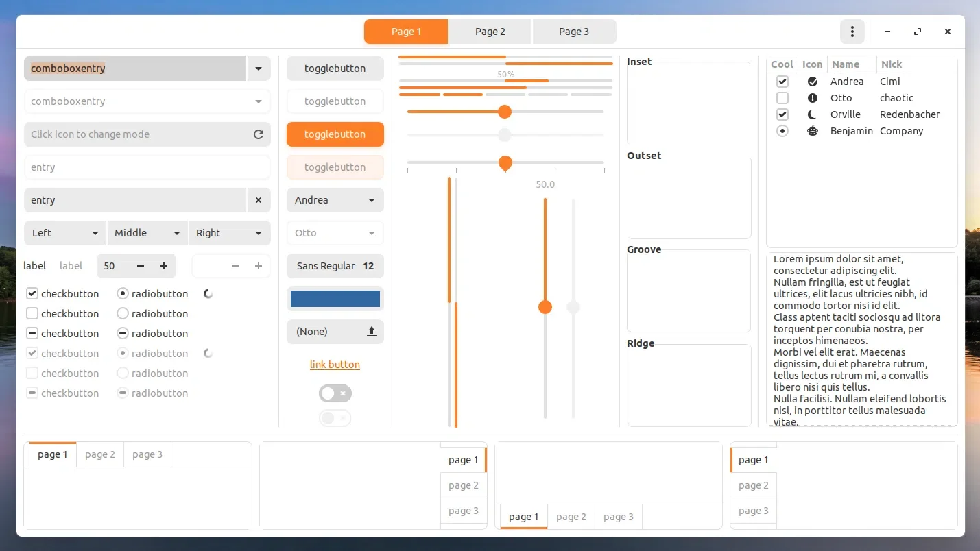
Task: Enable Cool checkbox for Otto row
Action: tap(782, 98)
